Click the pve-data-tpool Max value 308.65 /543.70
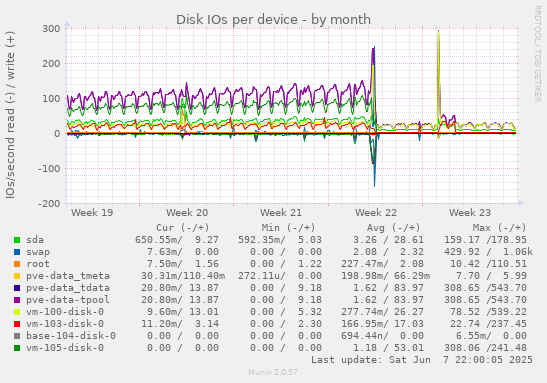Viewport: 547px width, 383px height. pos(485,300)
